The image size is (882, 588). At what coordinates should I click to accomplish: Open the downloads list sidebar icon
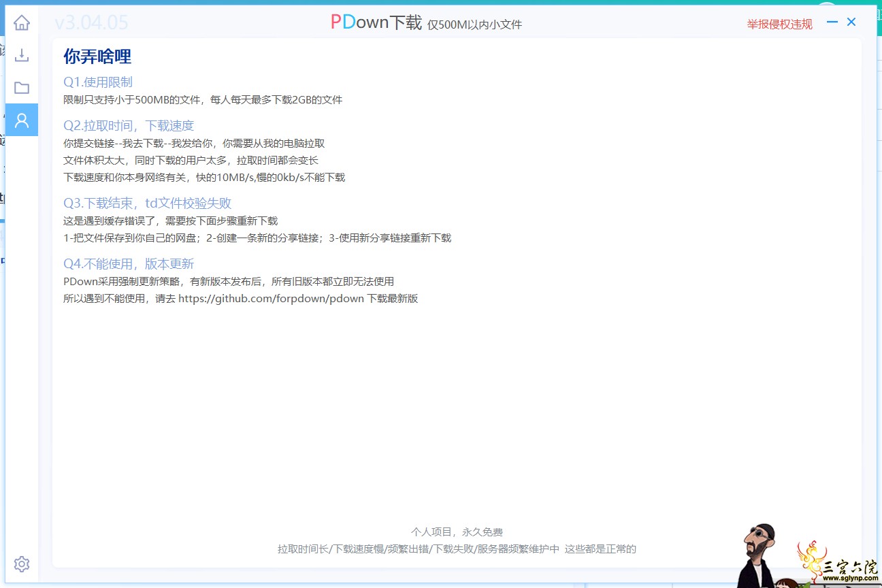[x=22, y=55]
